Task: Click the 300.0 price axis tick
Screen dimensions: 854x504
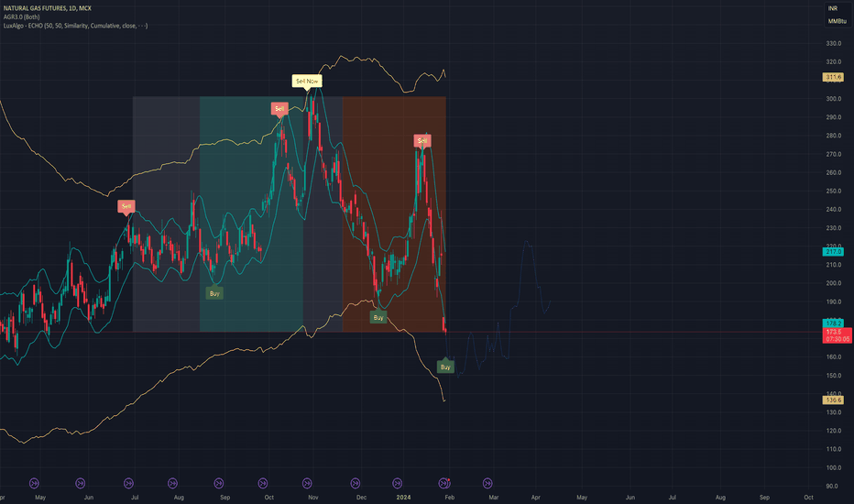Action: 834,99
